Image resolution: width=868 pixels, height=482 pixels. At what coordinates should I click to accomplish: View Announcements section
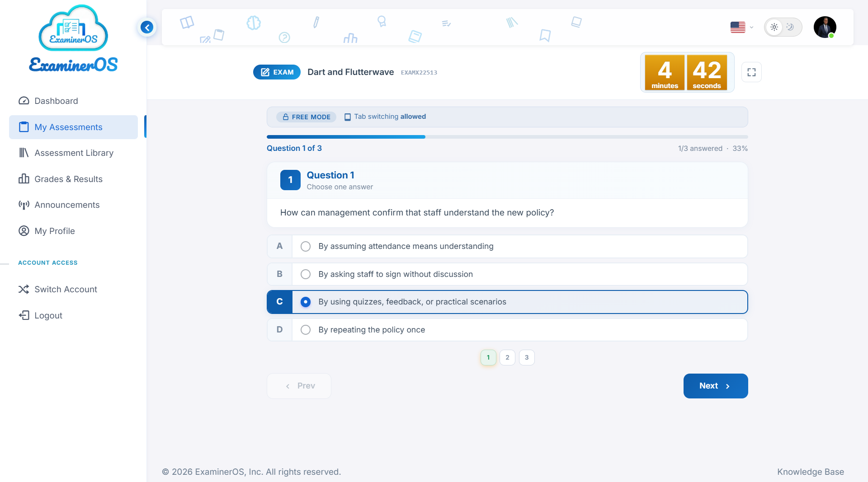(x=73, y=205)
